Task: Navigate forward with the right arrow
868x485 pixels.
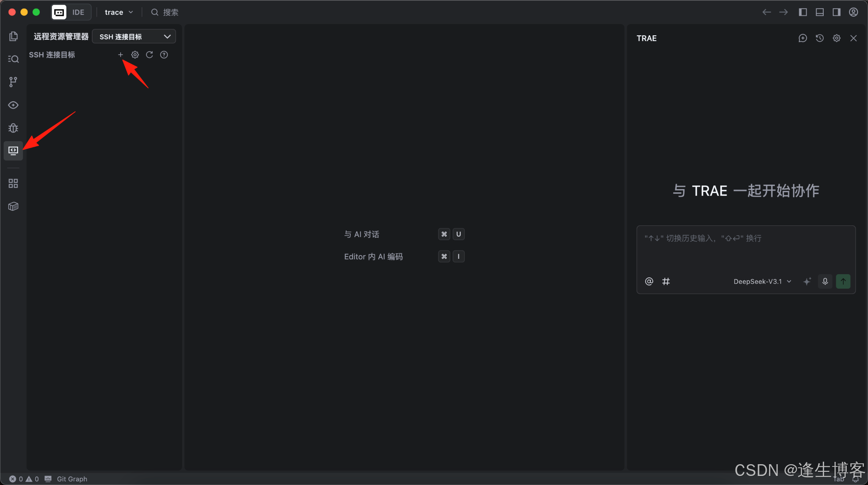Action: point(784,12)
